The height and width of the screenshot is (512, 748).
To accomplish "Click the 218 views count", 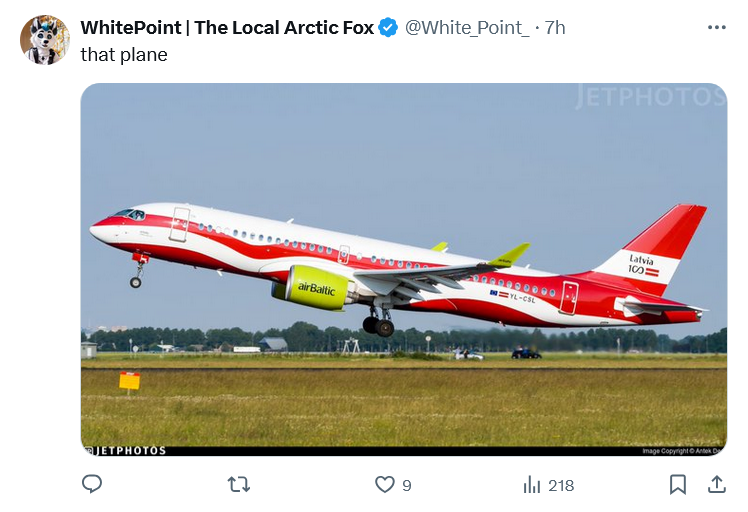I will tap(561, 485).
